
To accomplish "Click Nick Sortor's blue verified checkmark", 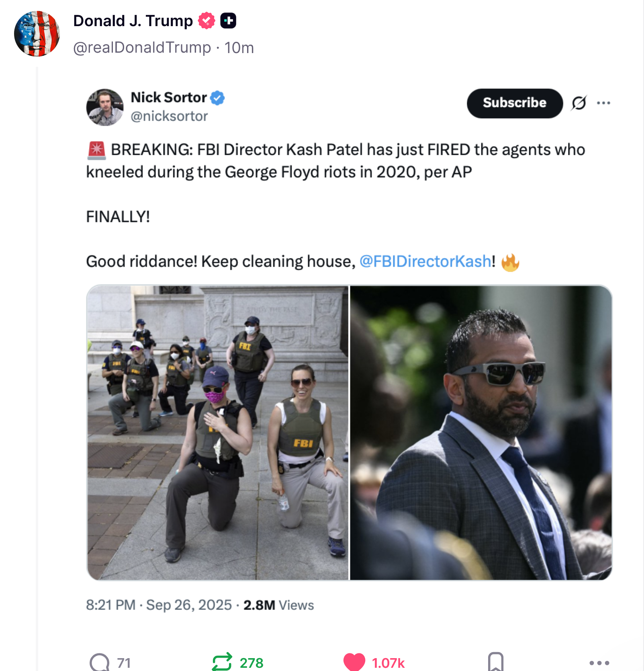I will tap(217, 98).
